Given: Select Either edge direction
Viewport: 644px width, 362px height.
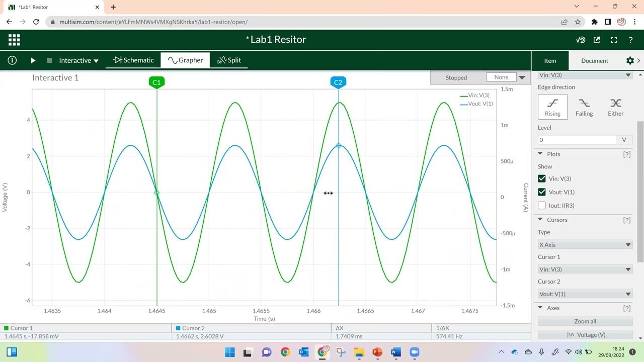Looking at the screenshot, I should pyautogui.click(x=616, y=107).
